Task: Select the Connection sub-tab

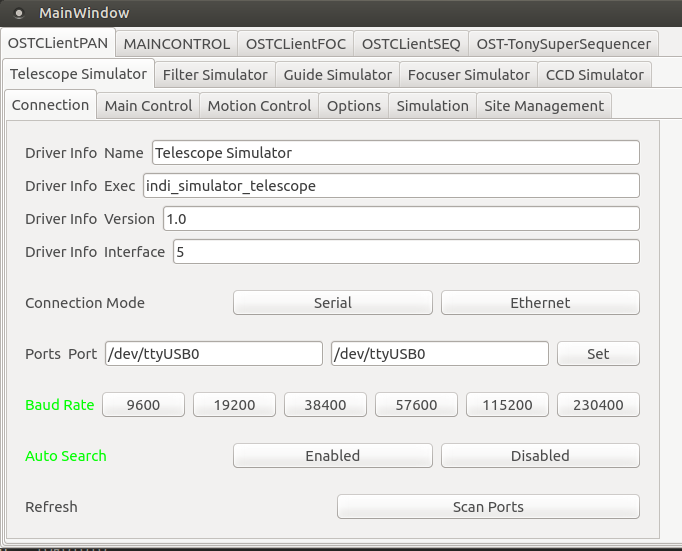Action: coord(50,105)
